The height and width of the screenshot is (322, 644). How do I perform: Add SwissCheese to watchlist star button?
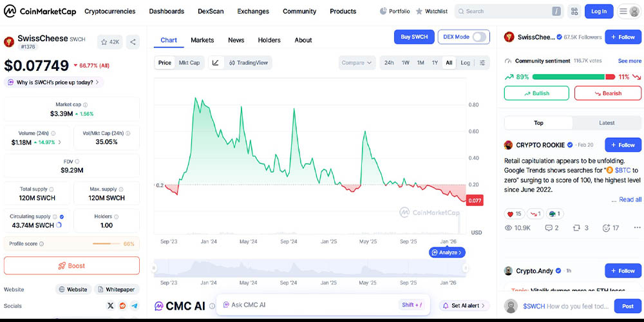(x=109, y=42)
